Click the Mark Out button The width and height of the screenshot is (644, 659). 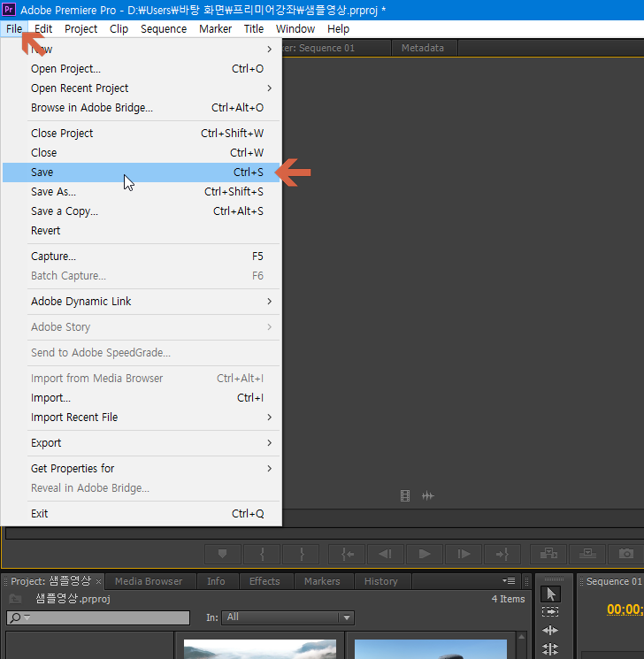click(x=301, y=554)
